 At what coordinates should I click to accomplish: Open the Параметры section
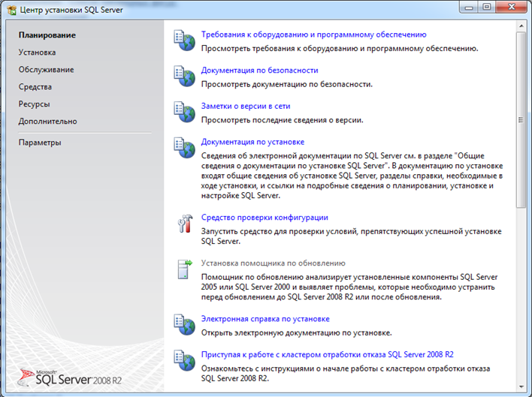coord(40,143)
